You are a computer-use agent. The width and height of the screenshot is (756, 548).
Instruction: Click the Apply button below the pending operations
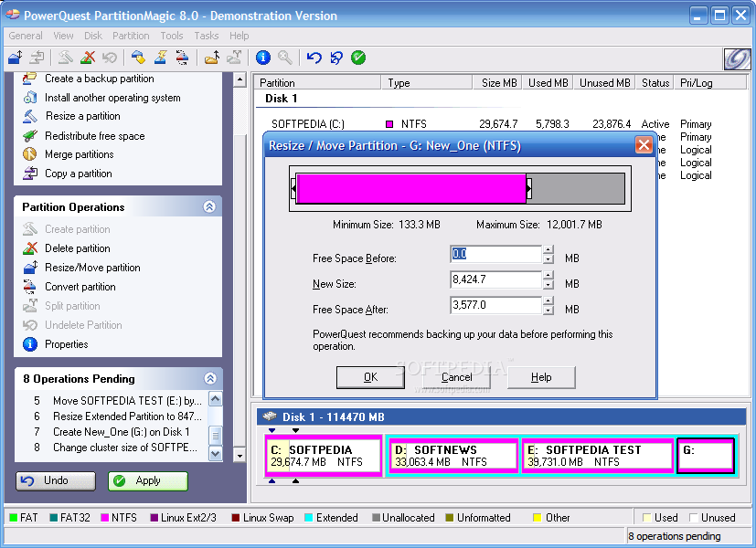click(148, 480)
